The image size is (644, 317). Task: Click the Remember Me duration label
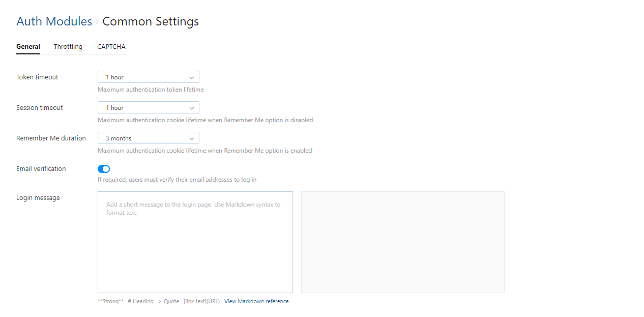coord(51,138)
